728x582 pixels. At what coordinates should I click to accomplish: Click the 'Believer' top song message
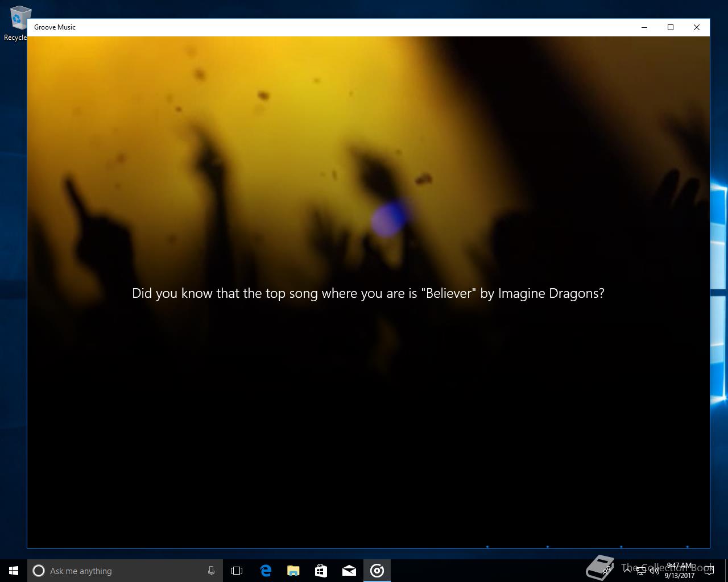tap(368, 293)
